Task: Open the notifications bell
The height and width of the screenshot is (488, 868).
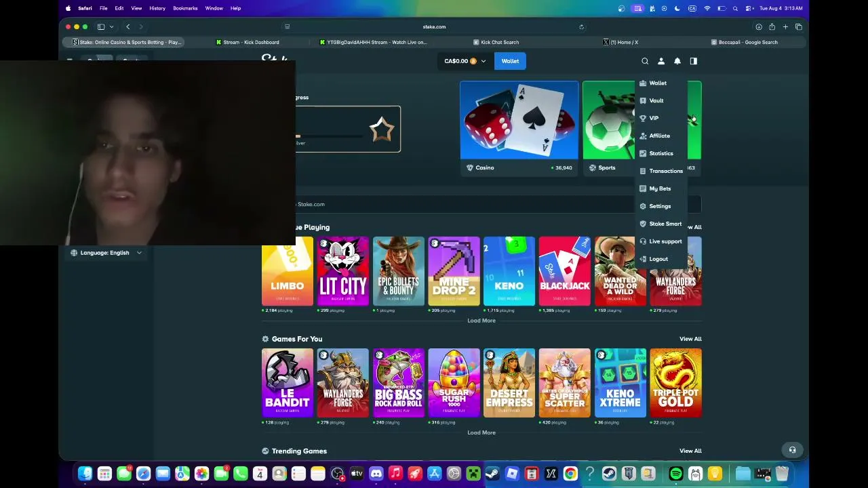Action: point(677,61)
